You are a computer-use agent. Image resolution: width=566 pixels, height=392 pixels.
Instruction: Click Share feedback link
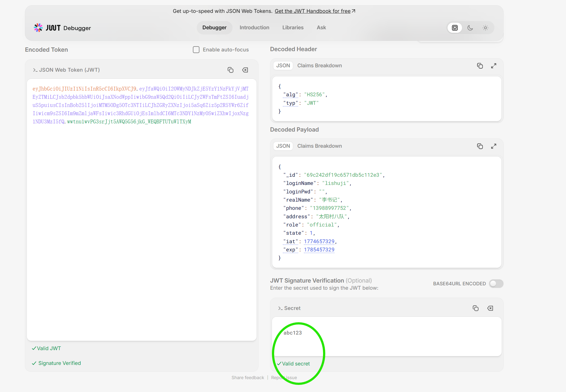[248, 378]
